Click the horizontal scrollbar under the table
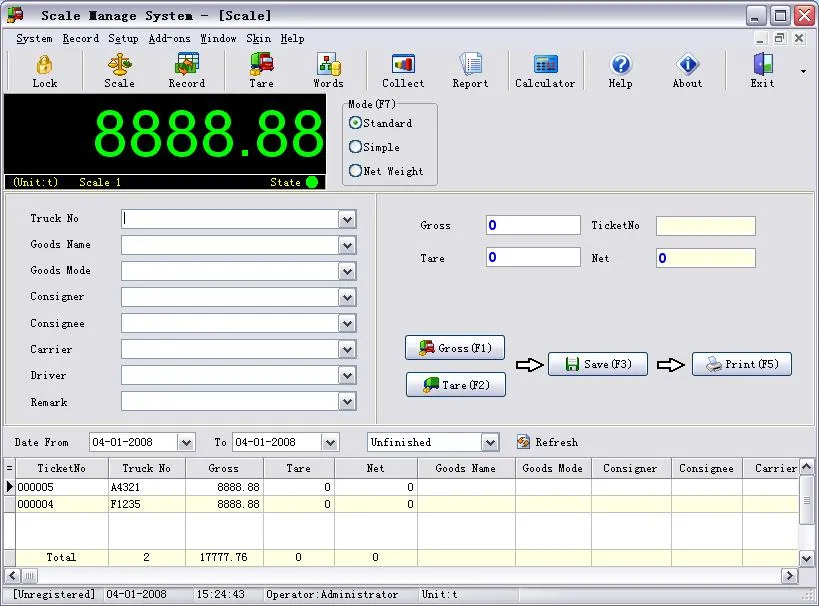 coord(400,576)
